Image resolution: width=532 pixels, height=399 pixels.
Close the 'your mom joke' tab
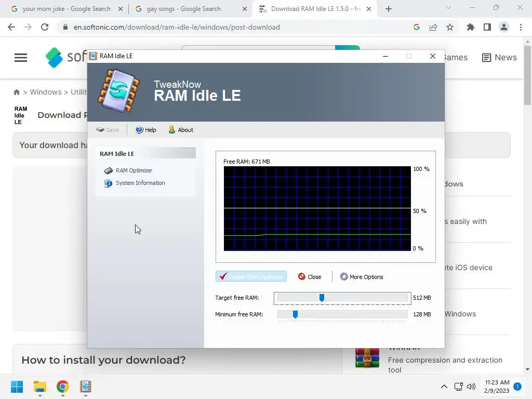pyautogui.click(x=121, y=9)
